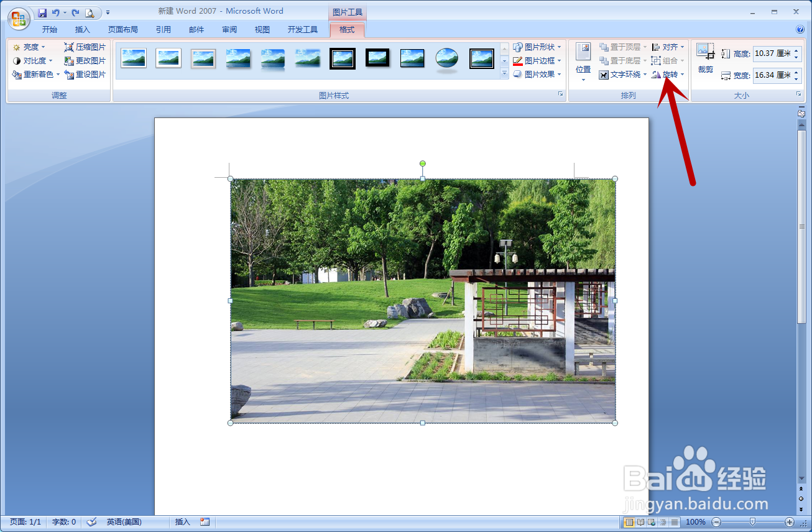The image size is (812, 532).
Task: Click the zoom slider handle
Action: click(753, 522)
